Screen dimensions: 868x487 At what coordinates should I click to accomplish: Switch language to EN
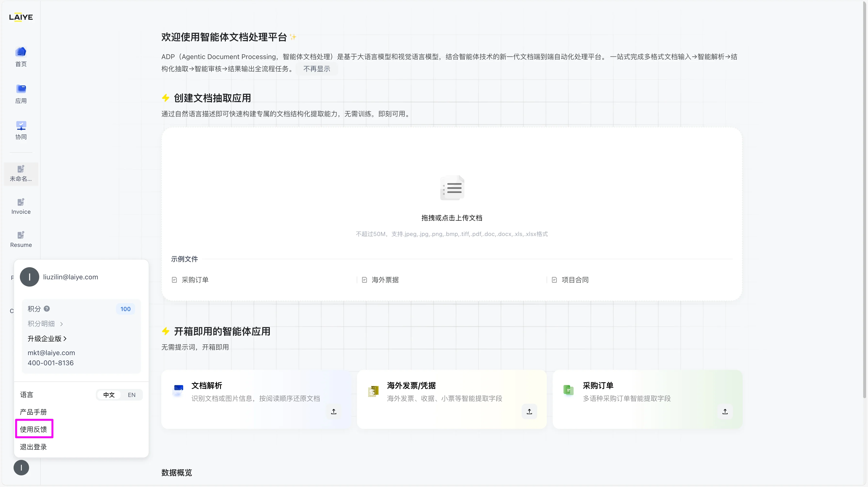coord(132,395)
